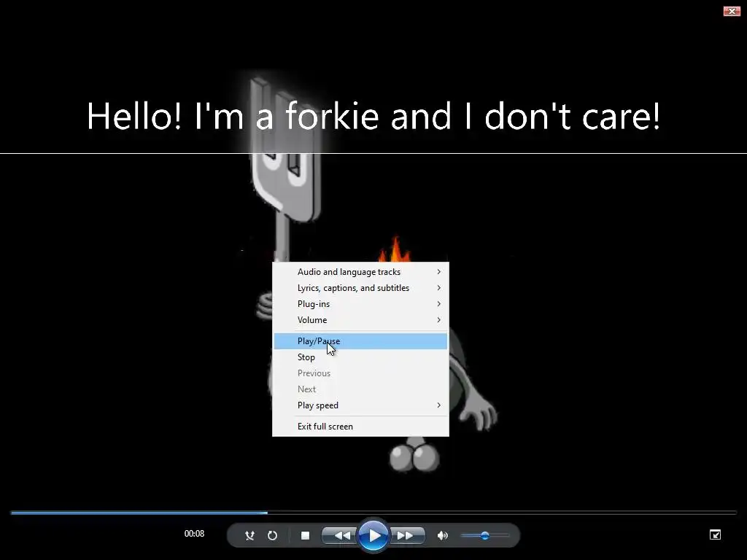Turn shuffle on in playback controls
Screen dimensions: 747x560
pyautogui.click(x=249, y=535)
